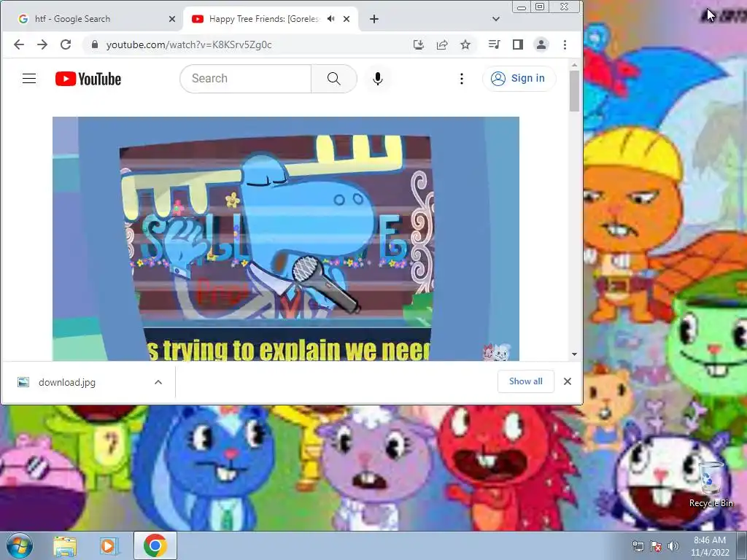Open the YouTube guide hamburger menu

[29, 79]
